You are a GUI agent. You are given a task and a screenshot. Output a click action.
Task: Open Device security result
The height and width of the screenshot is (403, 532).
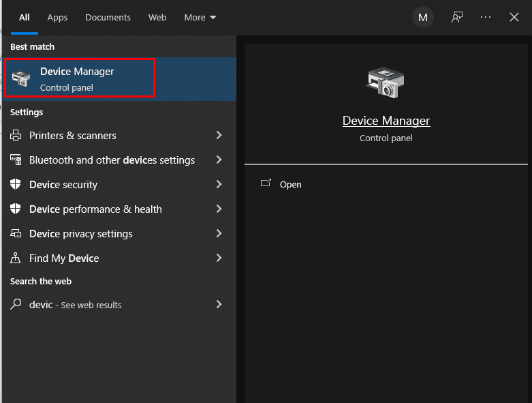tap(119, 184)
